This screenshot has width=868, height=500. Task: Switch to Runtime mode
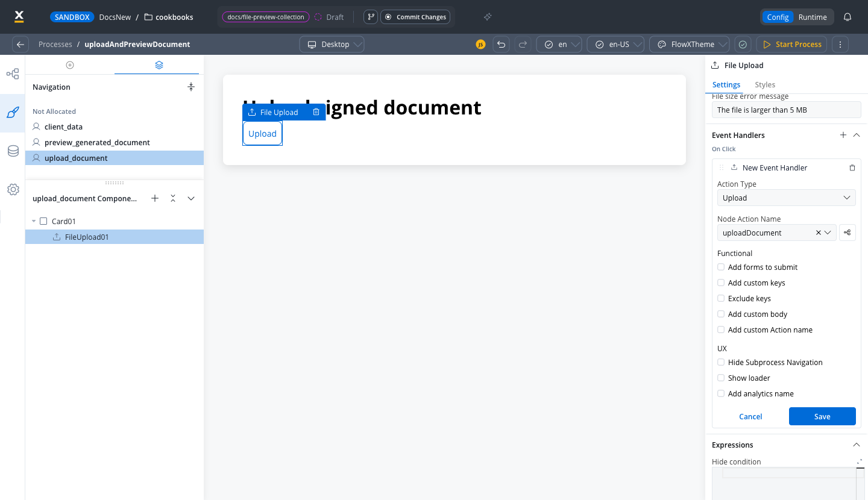[813, 17]
